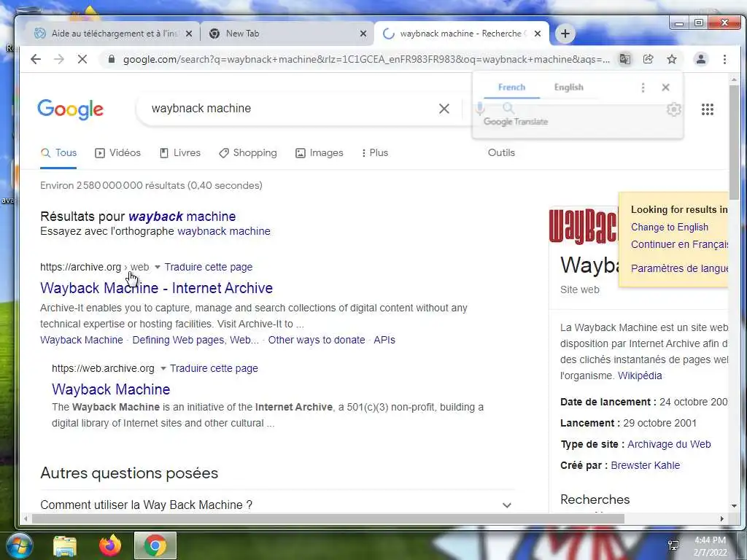Click Continuer en Français link
Screen dimensions: 747x560
679,244
